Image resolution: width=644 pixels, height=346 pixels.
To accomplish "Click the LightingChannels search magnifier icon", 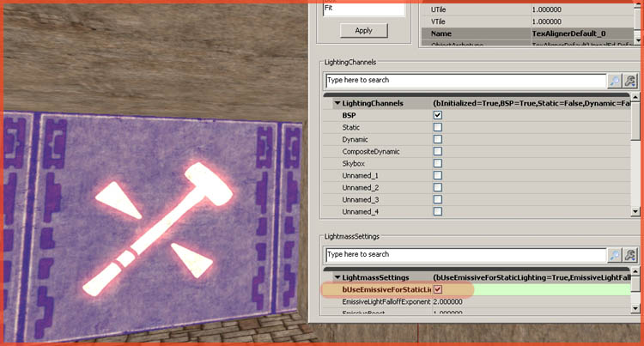I will pyautogui.click(x=615, y=81).
